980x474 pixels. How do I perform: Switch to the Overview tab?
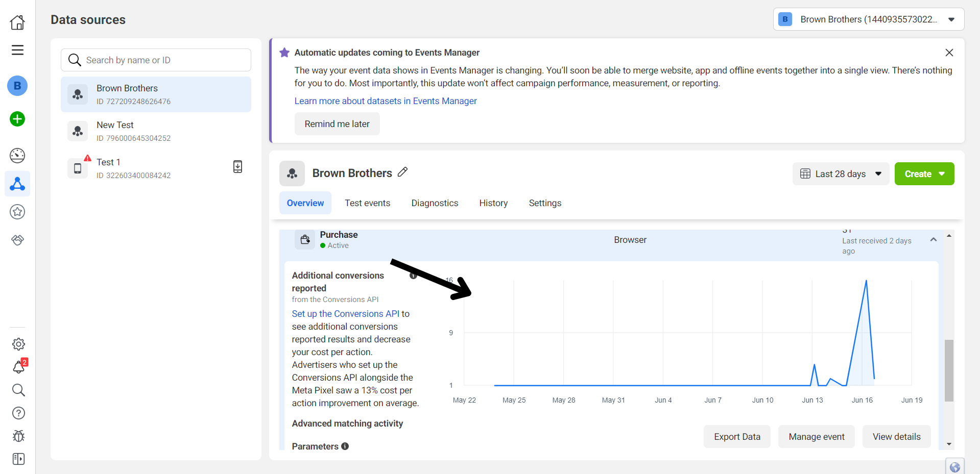(305, 203)
